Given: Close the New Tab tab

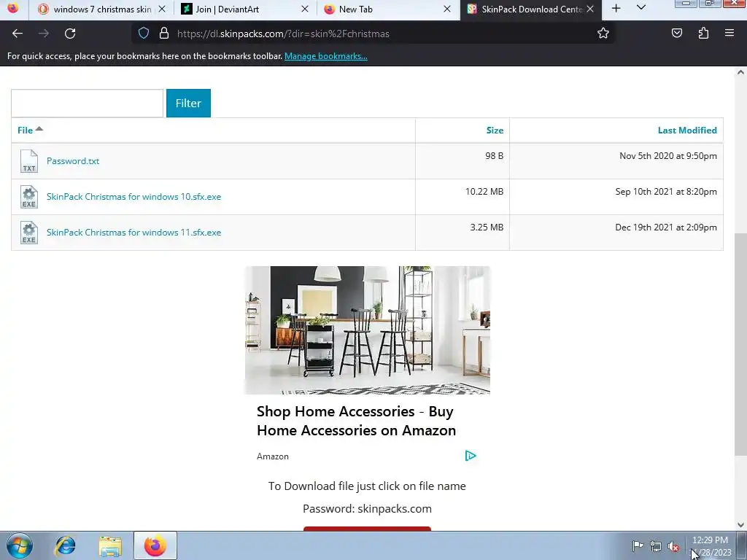Looking at the screenshot, I should (447, 9).
